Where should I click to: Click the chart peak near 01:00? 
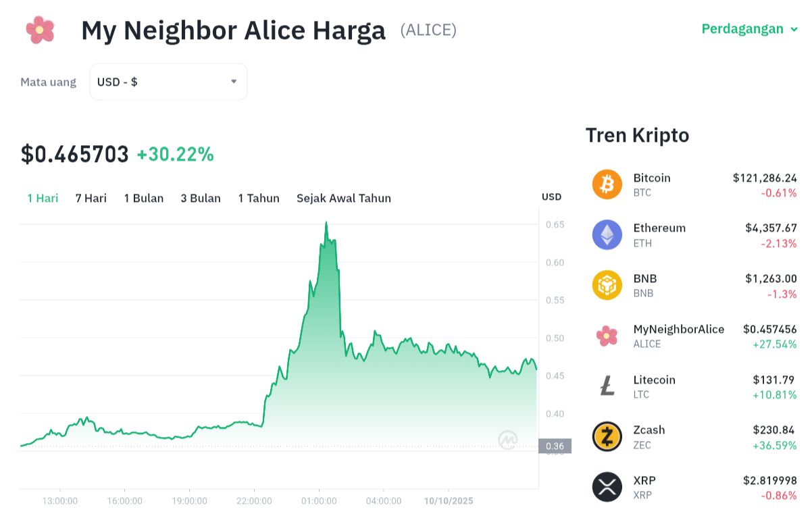327,223
